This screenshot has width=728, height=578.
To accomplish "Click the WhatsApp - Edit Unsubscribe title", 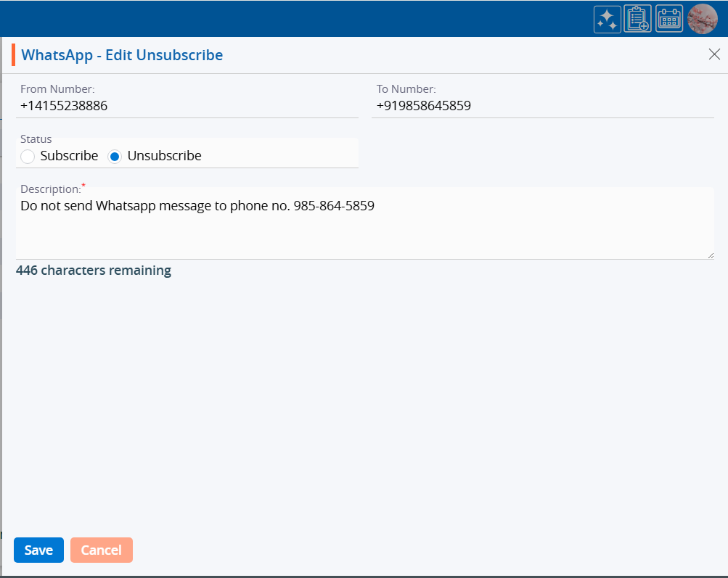I will coord(122,55).
